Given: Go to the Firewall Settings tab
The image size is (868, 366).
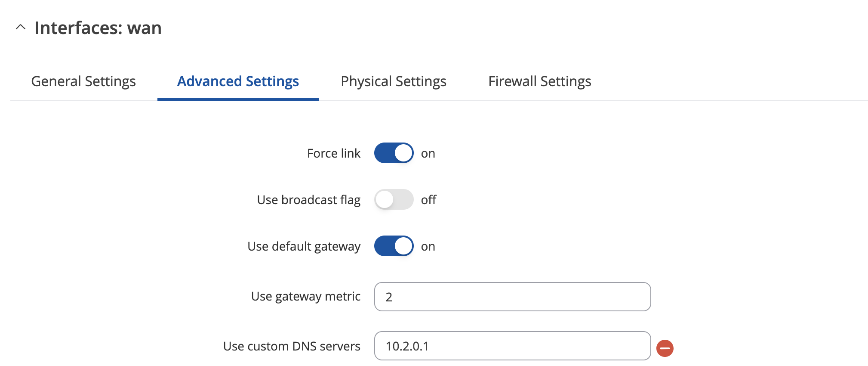Looking at the screenshot, I should click(540, 81).
